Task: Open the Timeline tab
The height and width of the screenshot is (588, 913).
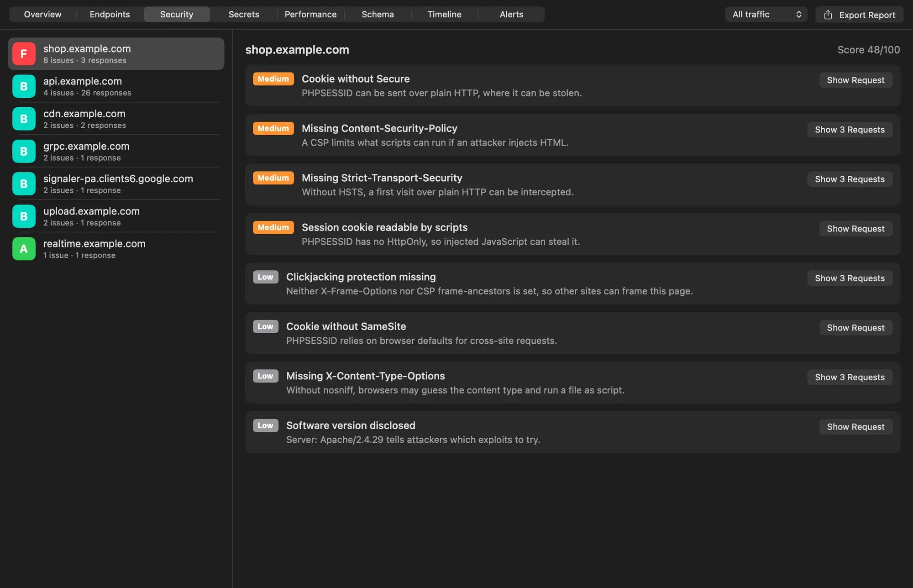Action: (x=444, y=14)
